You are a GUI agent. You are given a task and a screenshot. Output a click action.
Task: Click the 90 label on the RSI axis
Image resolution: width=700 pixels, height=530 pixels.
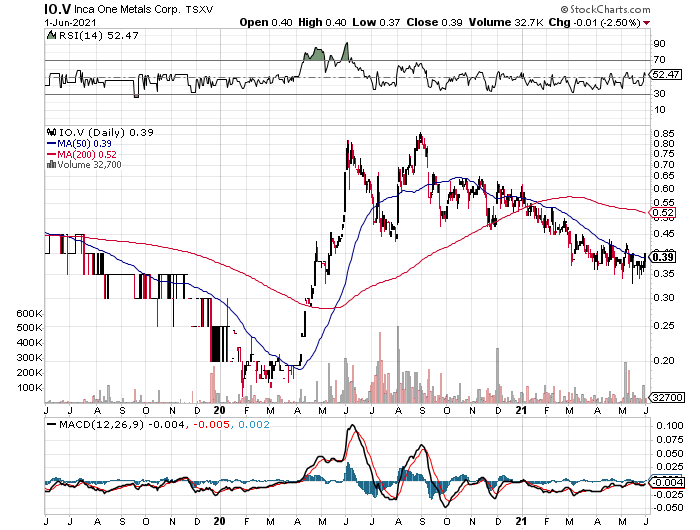pyautogui.click(x=660, y=43)
